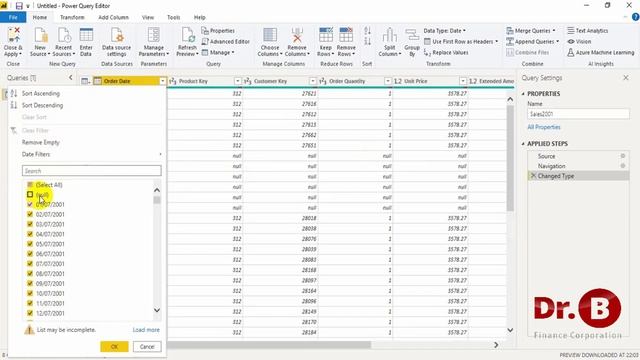Image resolution: width=640 pixels, height=360 pixels.
Task: Click Vision AI insight
Action: pos(579,42)
